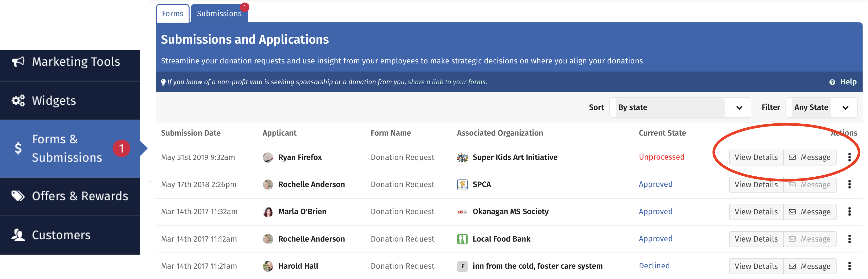The image size is (868, 279).
Task: View Details for Local Food Bank submission
Action: click(x=756, y=239)
